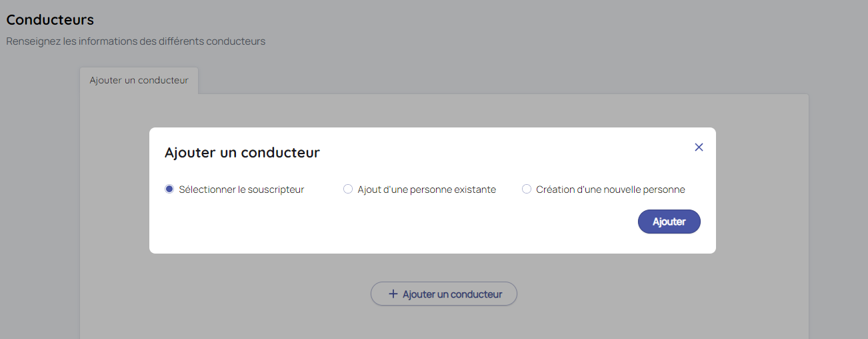Click the outlined Ajouter un conducteur button
The image size is (868, 339).
click(x=444, y=294)
